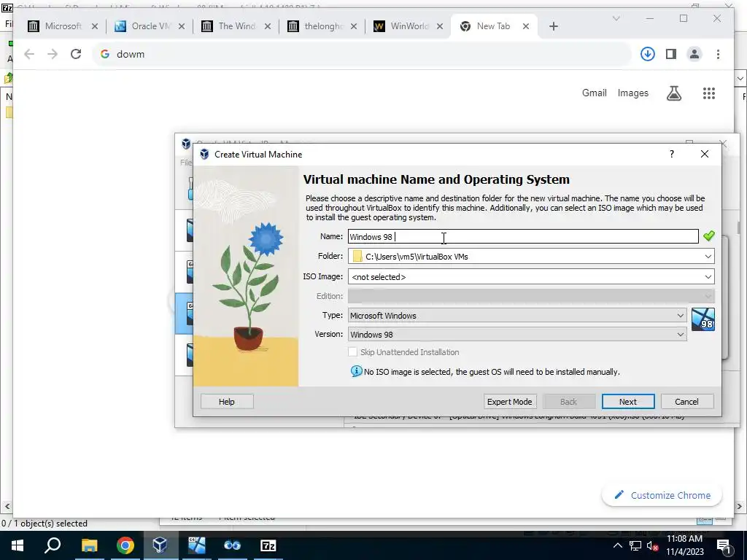Click Customize Chrome button
The height and width of the screenshot is (560, 747).
tap(662, 495)
